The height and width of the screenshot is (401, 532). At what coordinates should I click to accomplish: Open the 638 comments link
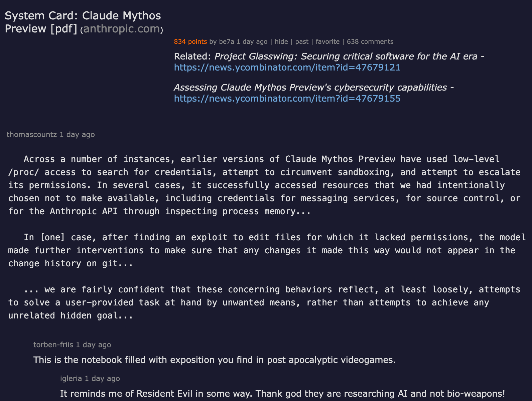pyautogui.click(x=370, y=42)
